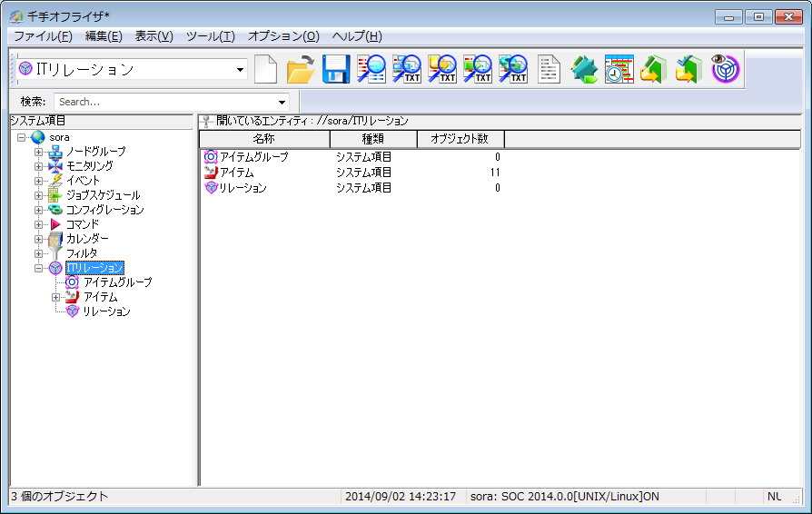Open the 表示(V) menu
This screenshot has height=514, width=812.
click(153, 36)
